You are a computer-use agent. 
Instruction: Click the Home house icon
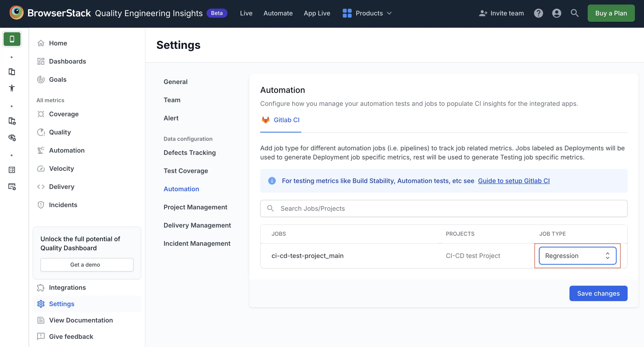click(41, 43)
